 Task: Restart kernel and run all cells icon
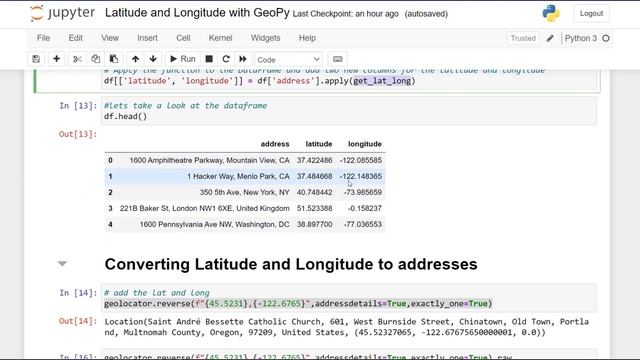pos(243,59)
